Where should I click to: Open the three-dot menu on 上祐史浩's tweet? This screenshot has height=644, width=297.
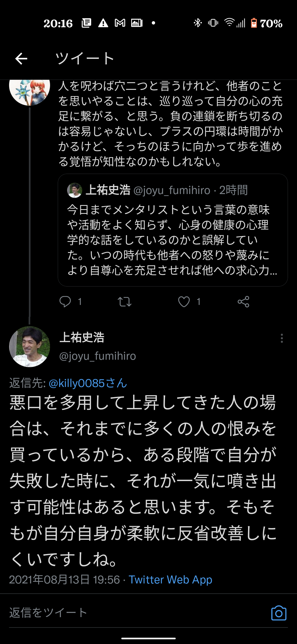282,338
